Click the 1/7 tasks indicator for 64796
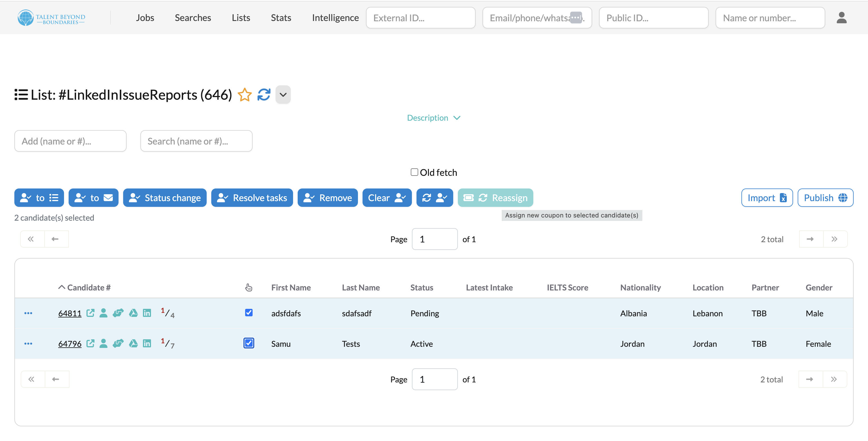This screenshot has width=868, height=441. coord(167,343)
